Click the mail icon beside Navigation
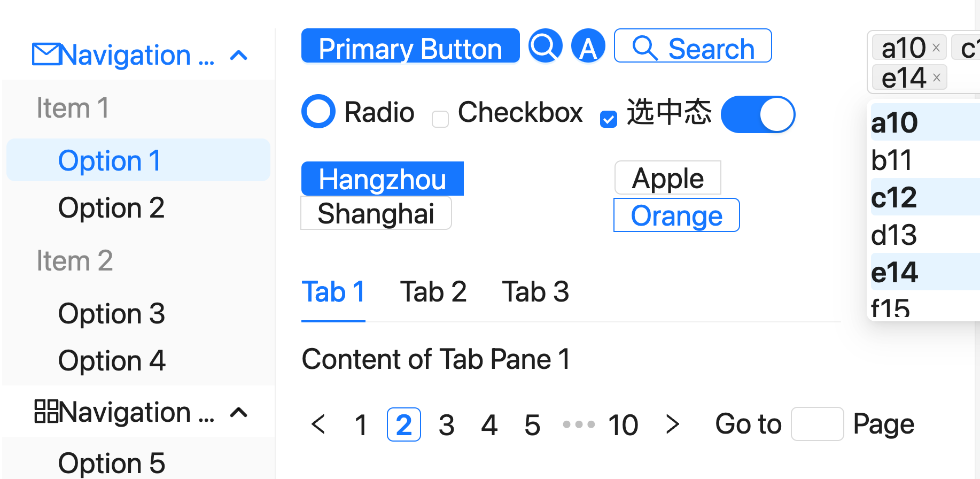 coord(45,55)
